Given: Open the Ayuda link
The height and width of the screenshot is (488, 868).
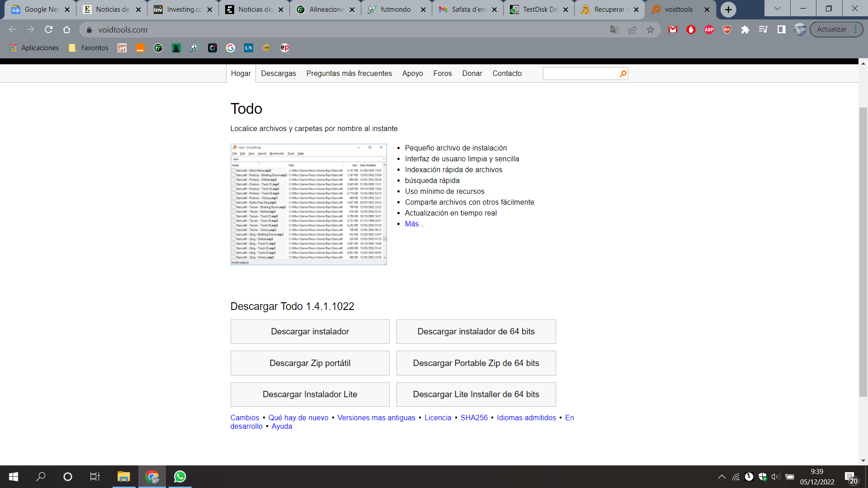Looking at the screenshot, I should [x=282, y=427].
